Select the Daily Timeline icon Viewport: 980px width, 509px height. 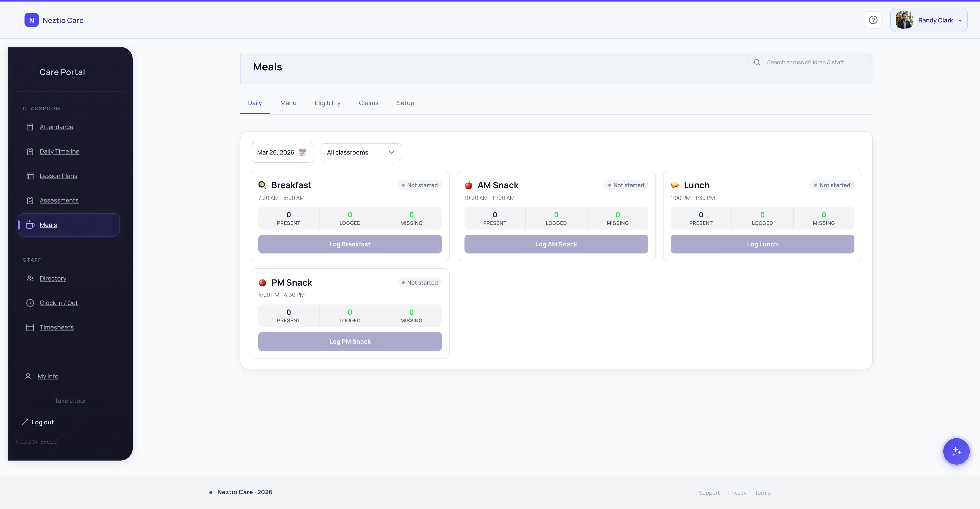pos(30,151)
